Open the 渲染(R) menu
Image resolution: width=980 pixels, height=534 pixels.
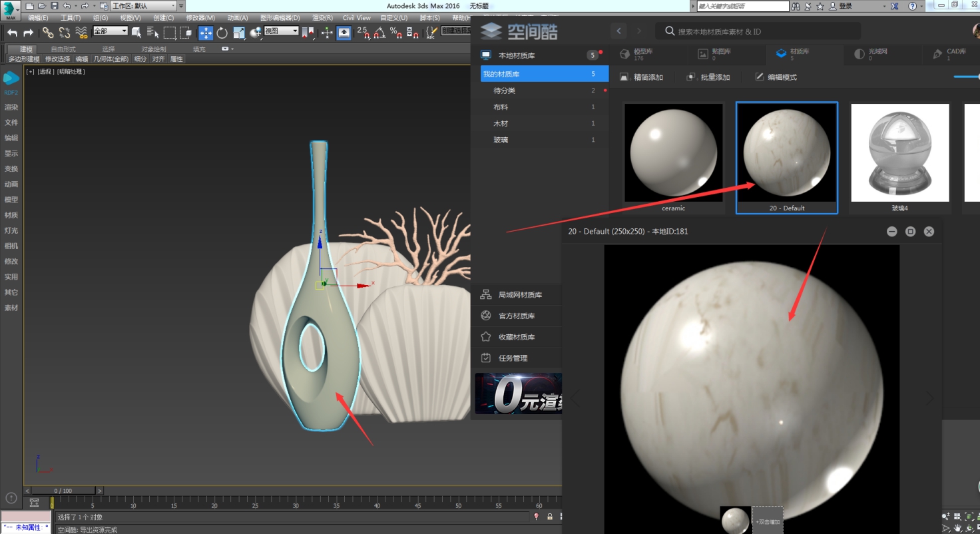click(323, 18)
